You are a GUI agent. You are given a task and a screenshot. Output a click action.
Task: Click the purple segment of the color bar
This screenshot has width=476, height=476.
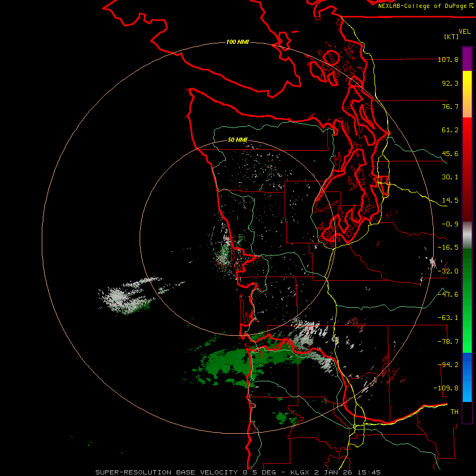click(x=467, y=59)
